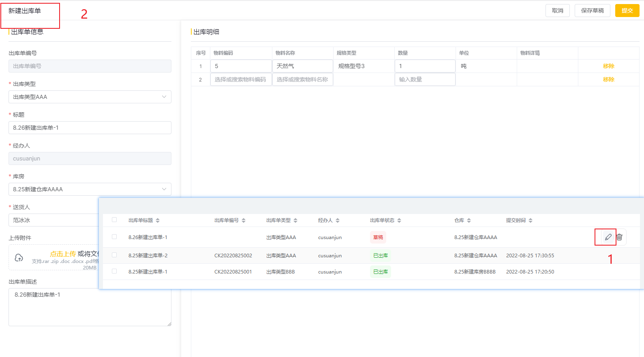The height and width of the screenshot is (357, 644).
Task: Sort by 出库单标题 column arrows
Action: click(x=158, y=220)
